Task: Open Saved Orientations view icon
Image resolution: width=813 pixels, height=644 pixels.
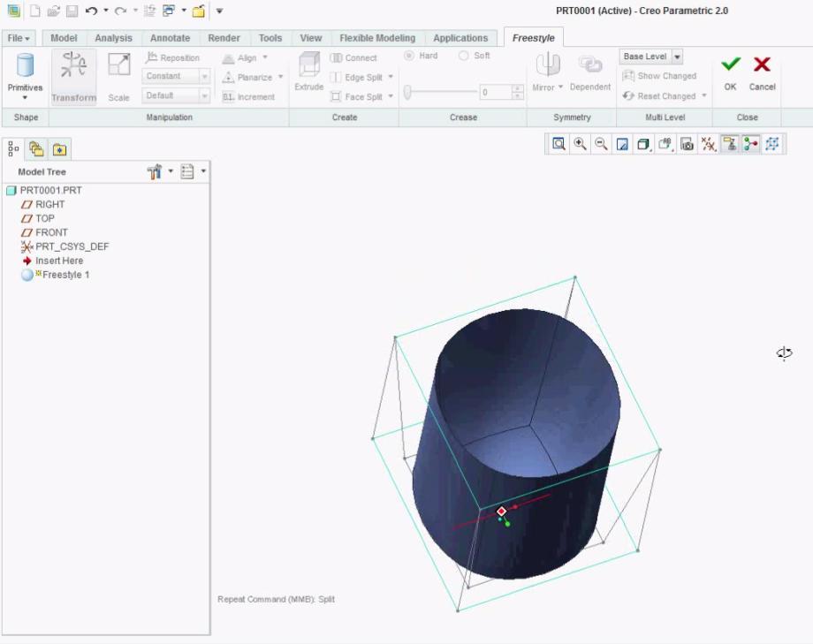Action: click(x=665, y=144)
